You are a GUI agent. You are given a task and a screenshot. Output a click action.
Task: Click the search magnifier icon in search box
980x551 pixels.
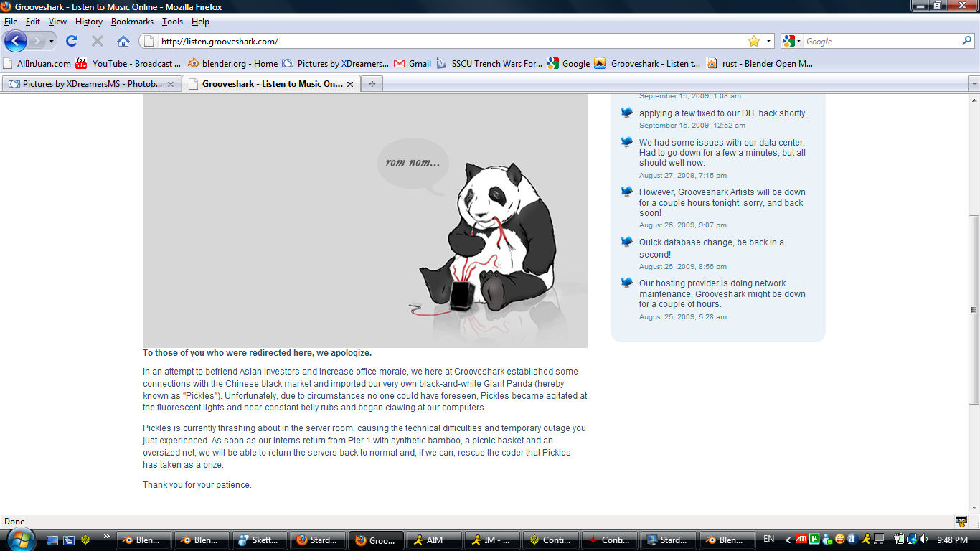pos(966,41)
